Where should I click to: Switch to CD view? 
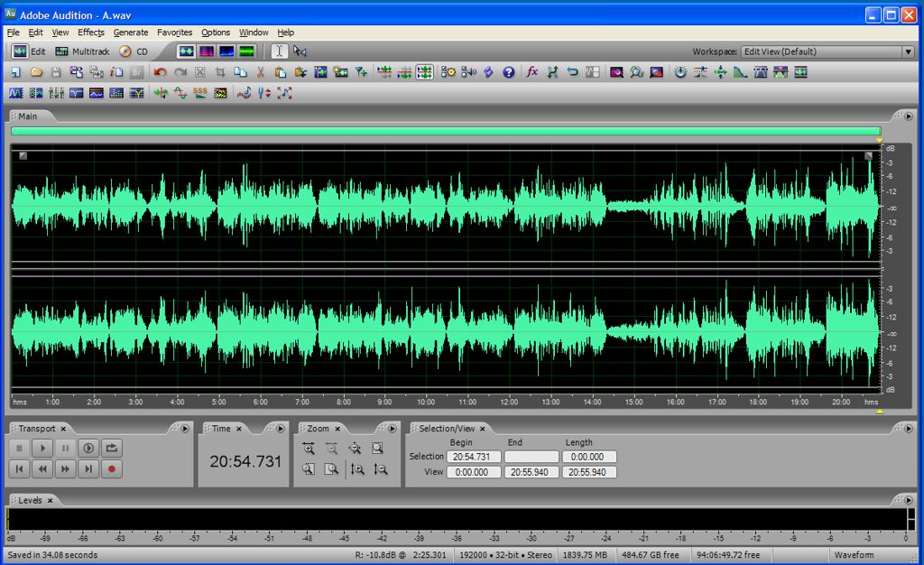point(134,51)
